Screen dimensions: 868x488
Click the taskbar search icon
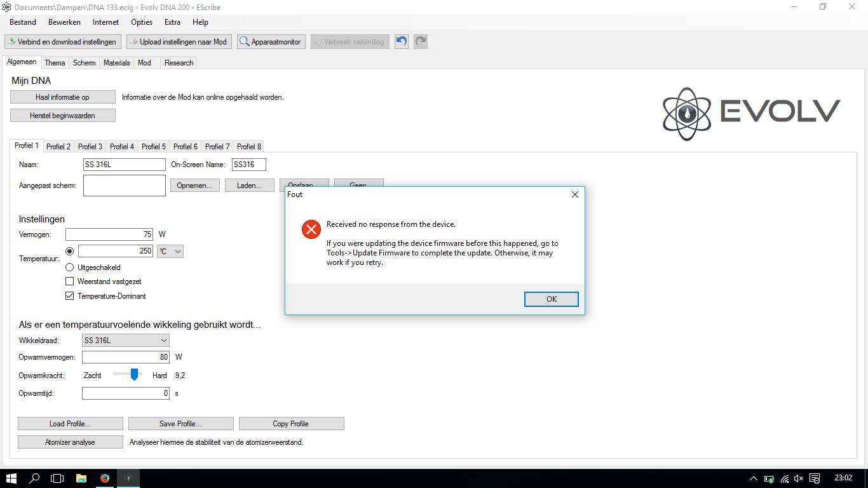[35, 478]
